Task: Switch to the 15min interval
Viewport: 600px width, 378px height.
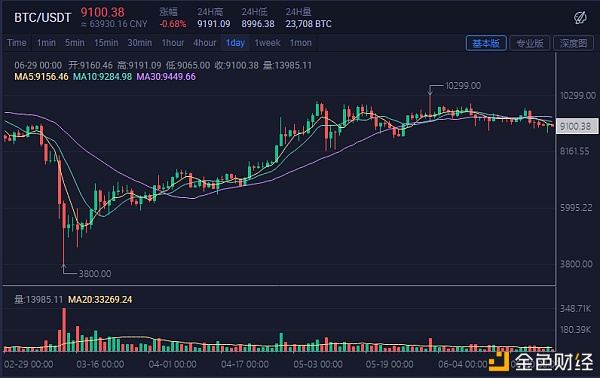Action: point(106,43)
